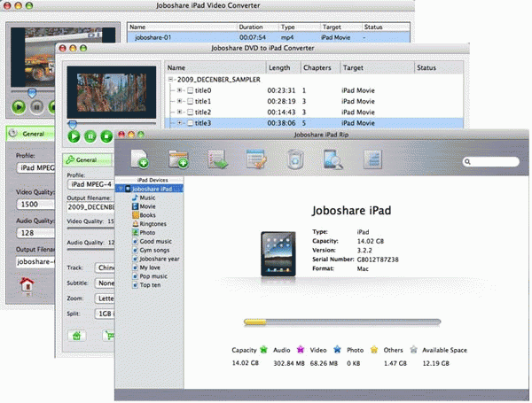Open Profile dropdown in iPad Video Converter

click(36, 167)
